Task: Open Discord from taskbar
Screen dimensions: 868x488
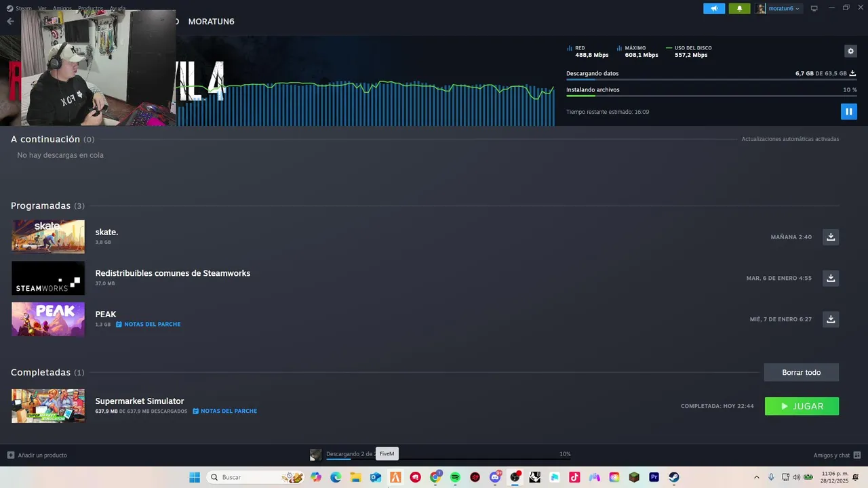Action: click(495, 477)
